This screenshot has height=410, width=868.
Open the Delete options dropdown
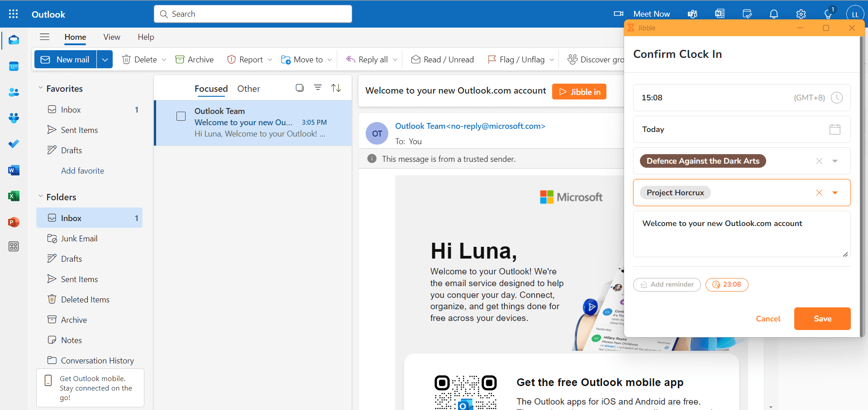coord(164,60)
